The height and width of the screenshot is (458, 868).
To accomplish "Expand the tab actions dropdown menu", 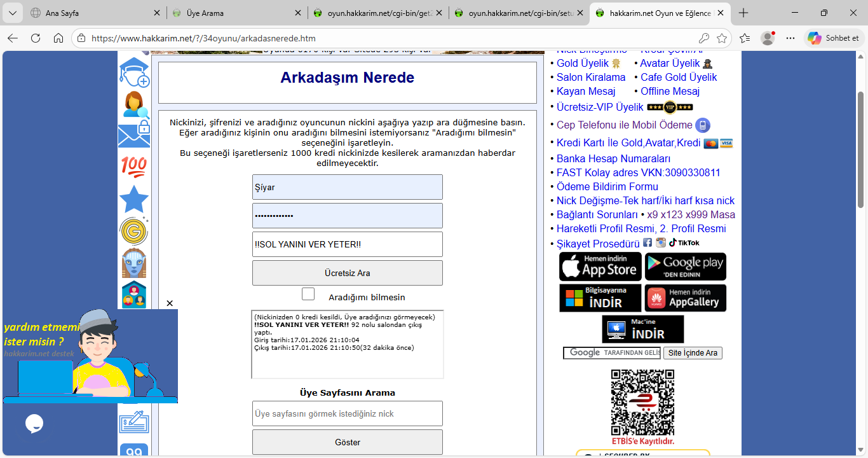I will [x=12, y=13].
